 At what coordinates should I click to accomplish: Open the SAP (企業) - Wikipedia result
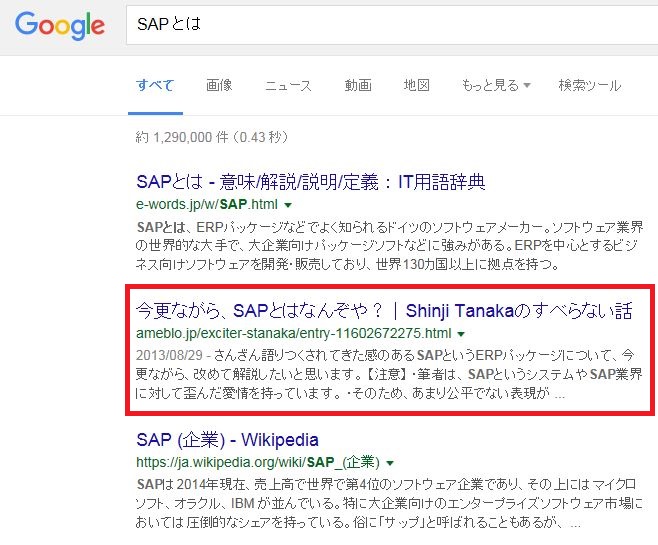[x=227, y=440]
